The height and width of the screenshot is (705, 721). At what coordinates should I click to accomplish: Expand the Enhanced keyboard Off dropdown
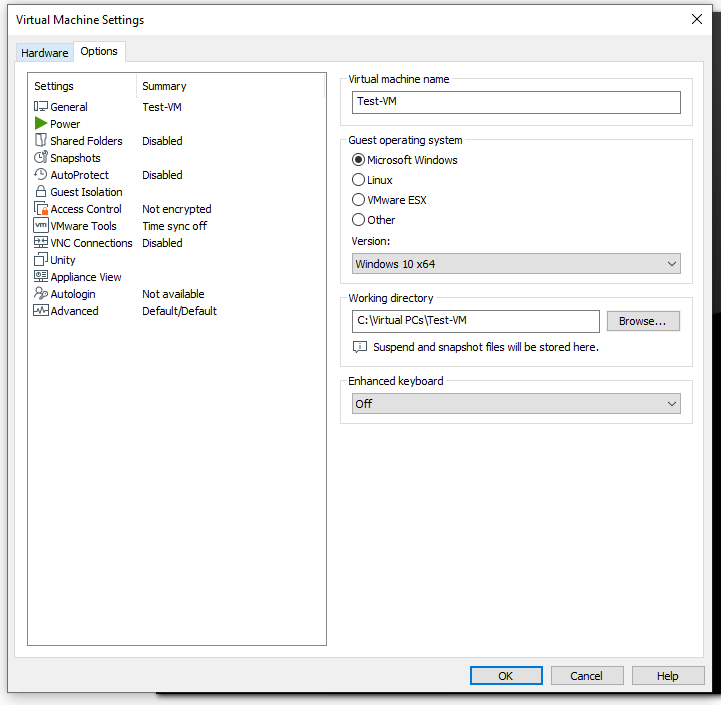coord(516,404)
